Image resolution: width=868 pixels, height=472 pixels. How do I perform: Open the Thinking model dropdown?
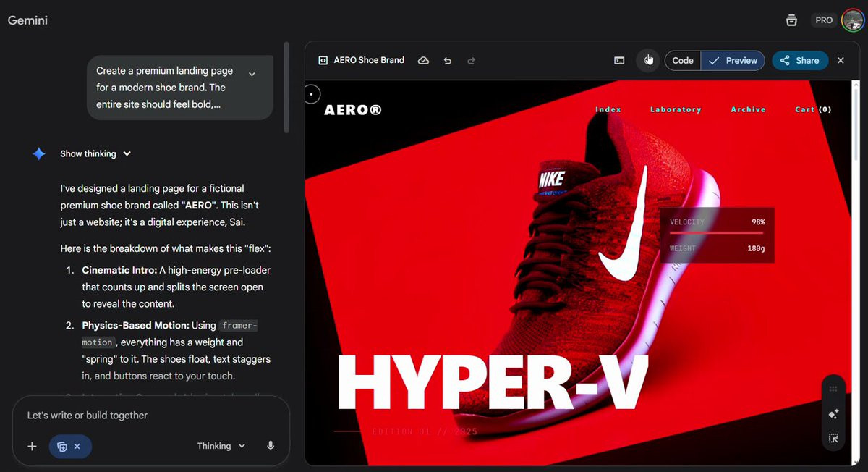221,446
